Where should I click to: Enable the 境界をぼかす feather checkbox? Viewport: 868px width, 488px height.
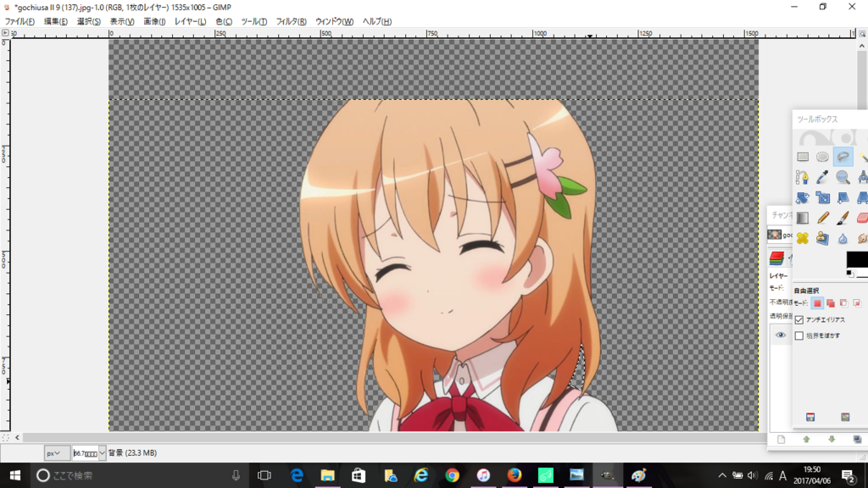click(799, 335)
